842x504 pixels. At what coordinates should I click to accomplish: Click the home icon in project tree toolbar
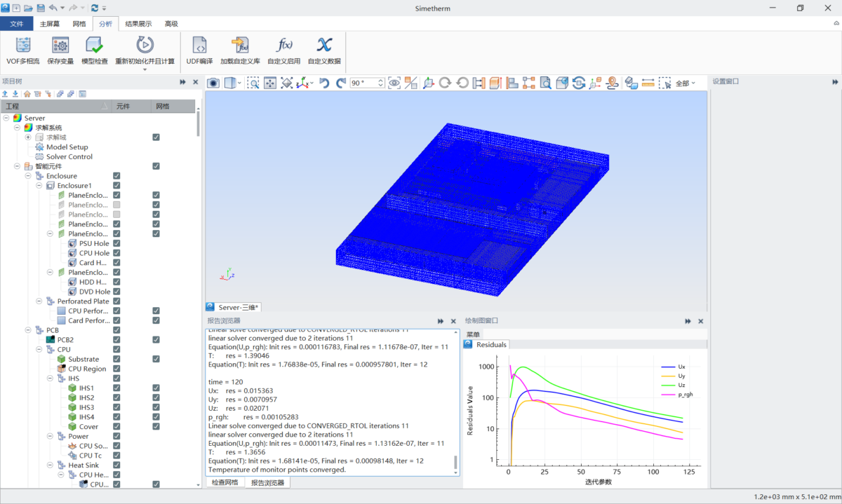point(27,93)
